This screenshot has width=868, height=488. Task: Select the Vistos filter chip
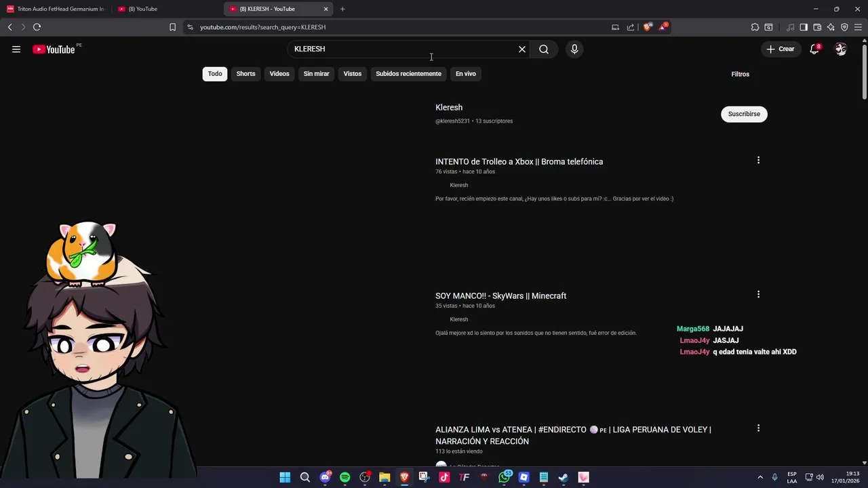click(x=353, y=74)
